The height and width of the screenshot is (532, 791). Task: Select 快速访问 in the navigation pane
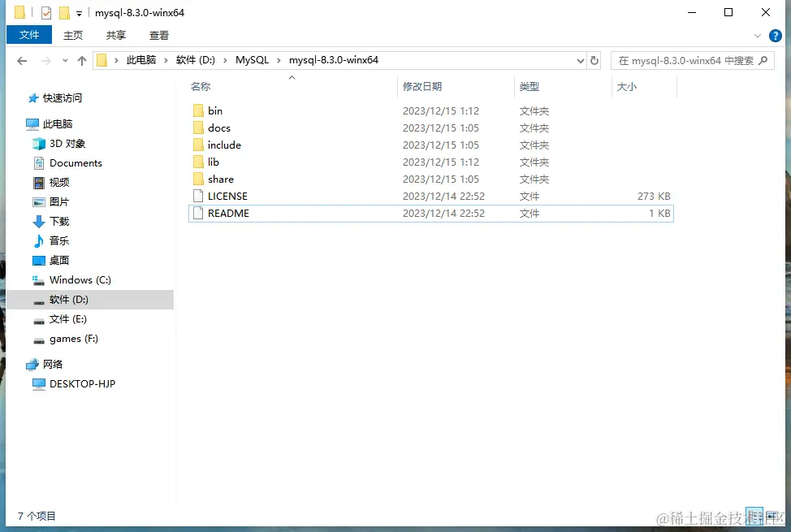62,98
